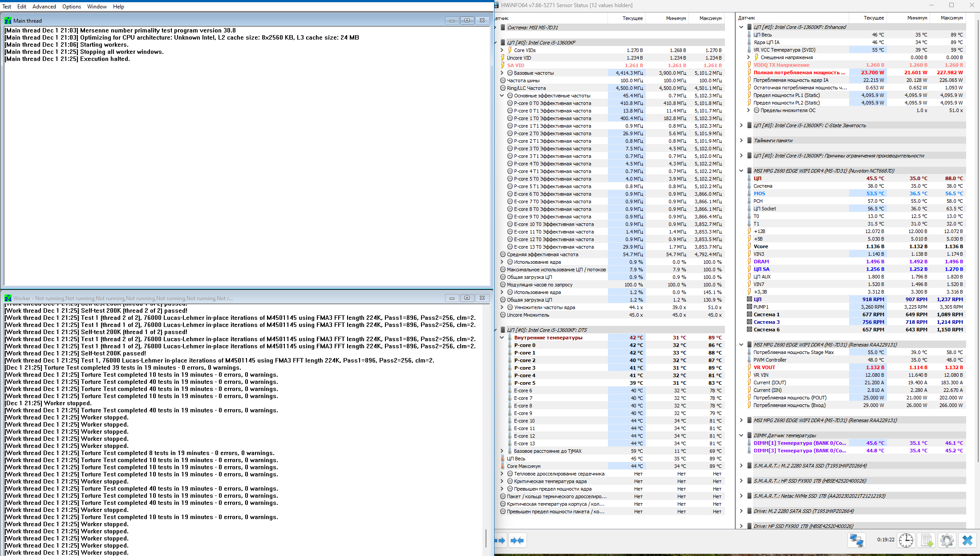Screen dimensions: 980x556
Task: Select the Vcore sensor row
Action: pyautogui.click(x=761, y=246)
